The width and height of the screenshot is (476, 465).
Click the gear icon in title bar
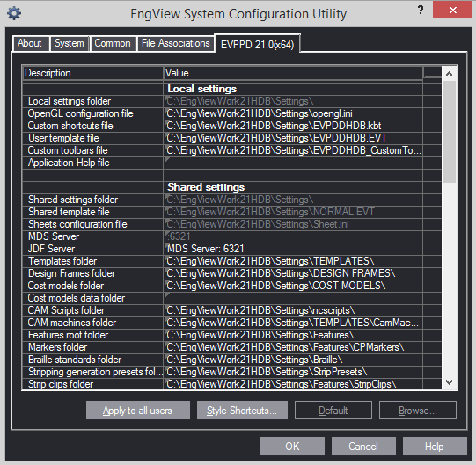tap(14, 14)
